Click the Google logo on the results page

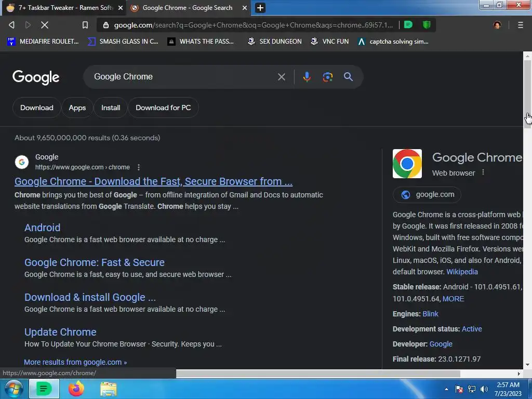click(x=36, y=77)
